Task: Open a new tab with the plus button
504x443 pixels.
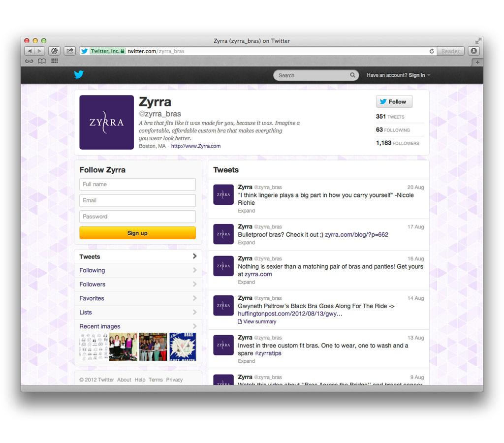Action: (x=477, y=62)
